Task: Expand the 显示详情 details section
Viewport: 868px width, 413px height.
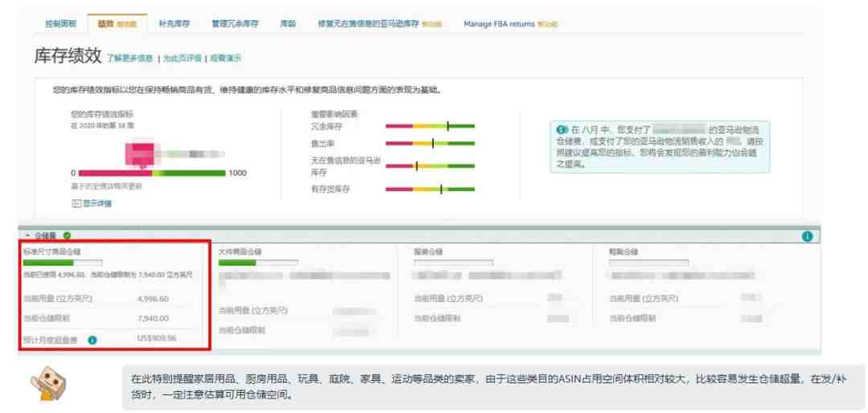Action: click(x=97, y=203)
